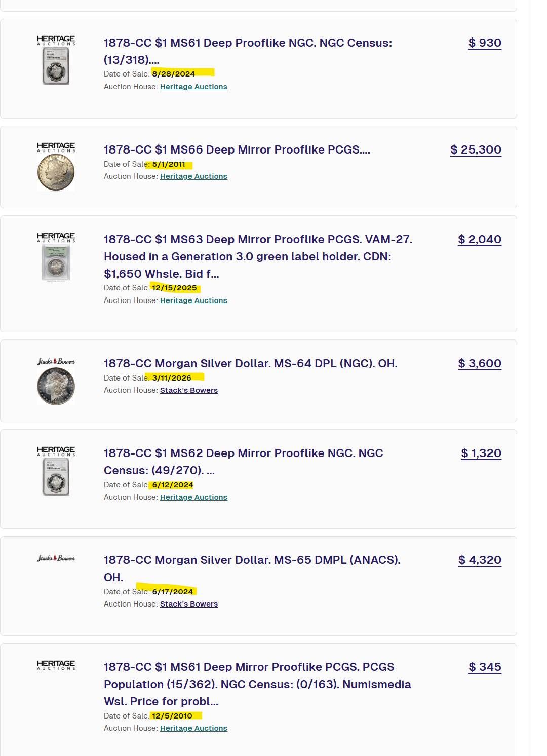Viewport: 547px width, 756px height.
Task: Open the MS66 Deep Mirror Prooflike PCGS listing
Action: pos(237,150)
